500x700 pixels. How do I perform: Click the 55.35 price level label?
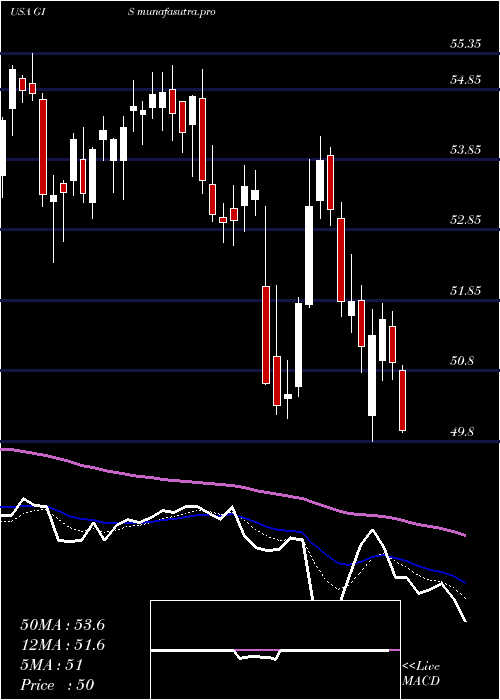click(467, 44)
